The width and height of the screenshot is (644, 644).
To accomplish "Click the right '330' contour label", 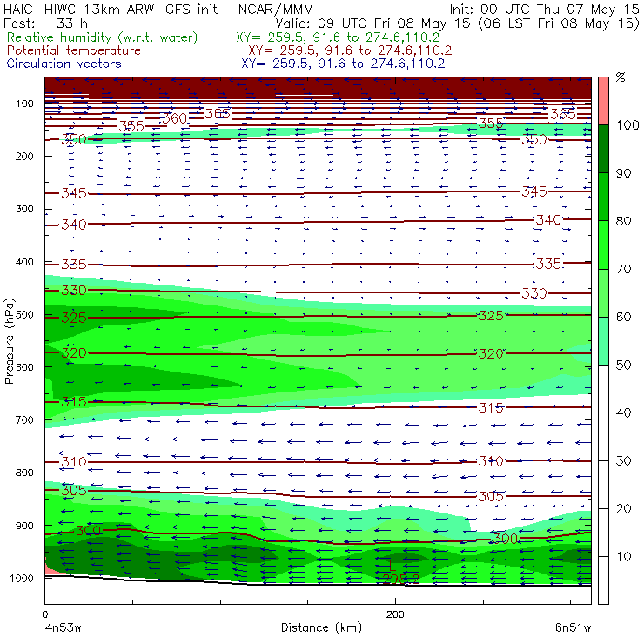I will (534, 293).
